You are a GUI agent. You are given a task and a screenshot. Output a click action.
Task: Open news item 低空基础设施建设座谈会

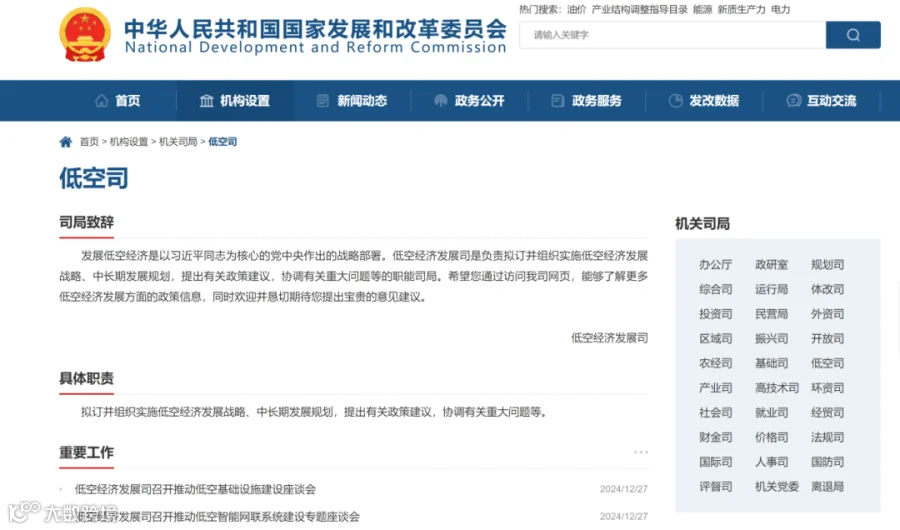tap(195, 489)
